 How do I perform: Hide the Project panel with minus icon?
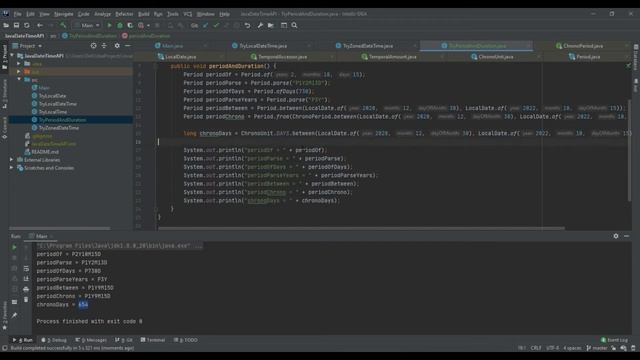[x=128, y=46]
